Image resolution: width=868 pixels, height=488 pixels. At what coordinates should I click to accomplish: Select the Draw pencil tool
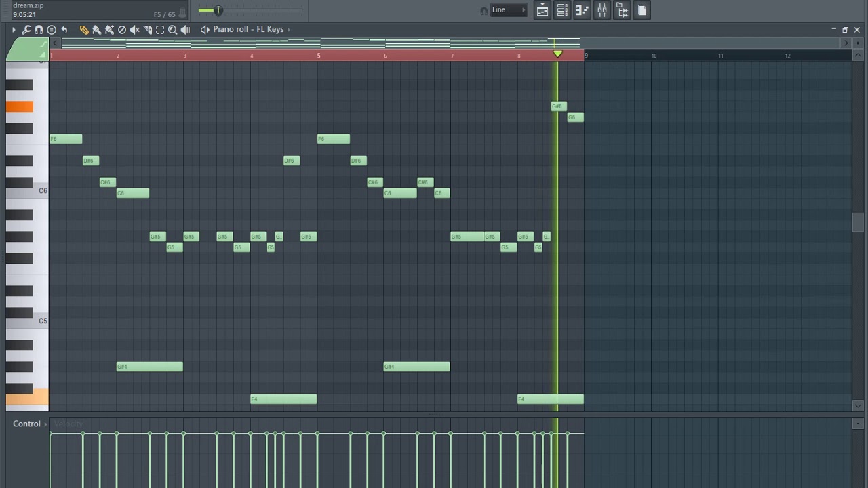[84, 30]
